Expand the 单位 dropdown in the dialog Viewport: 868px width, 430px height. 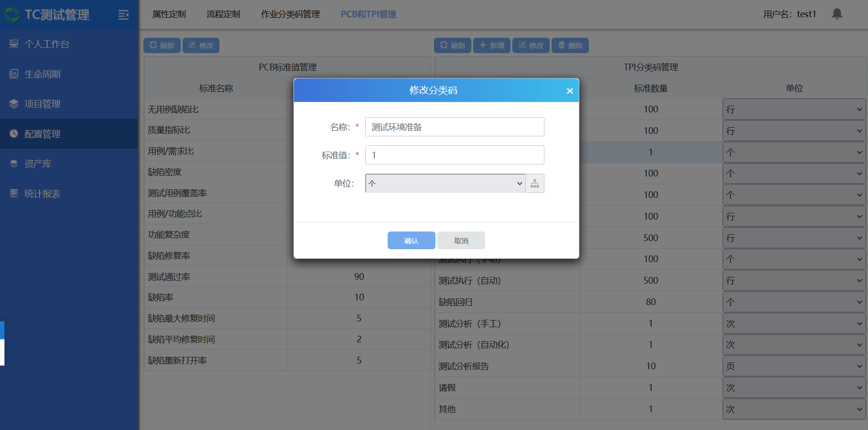pyautogui.click(x=445, y=184)
